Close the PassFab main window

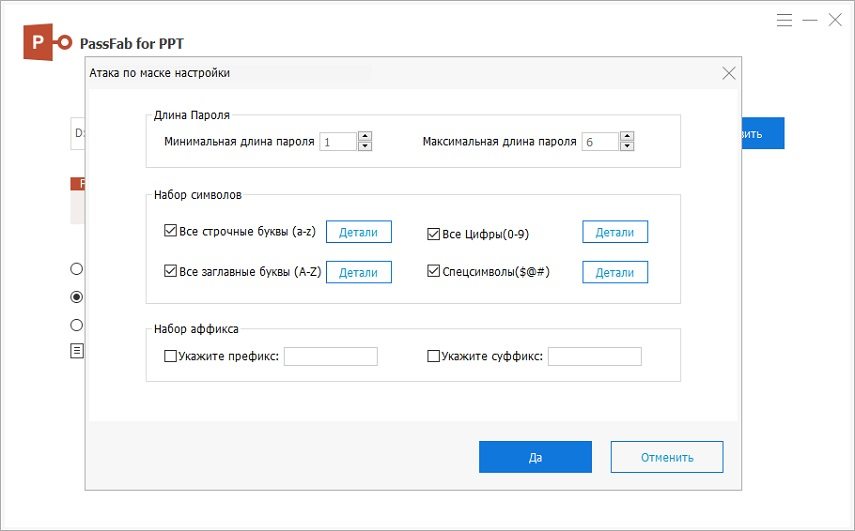pyautogui.click(x=835, y=20)
